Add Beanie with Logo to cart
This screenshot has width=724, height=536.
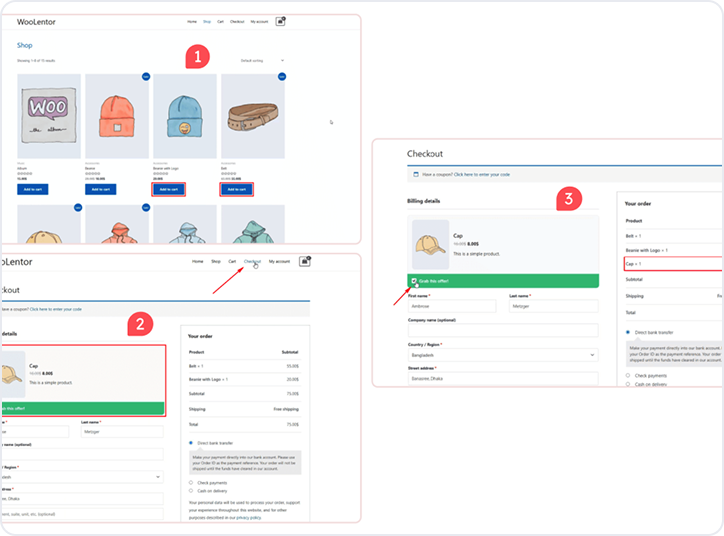coord(168,189)
